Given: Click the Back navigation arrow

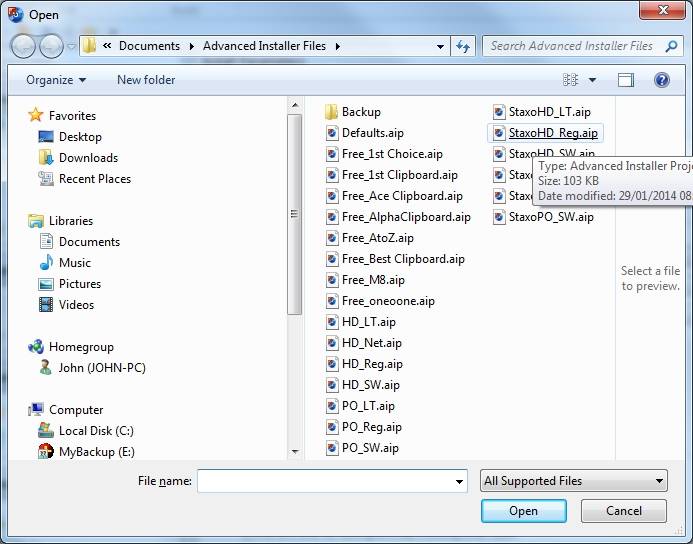Looking at the screenshot, I should [23, 46].
